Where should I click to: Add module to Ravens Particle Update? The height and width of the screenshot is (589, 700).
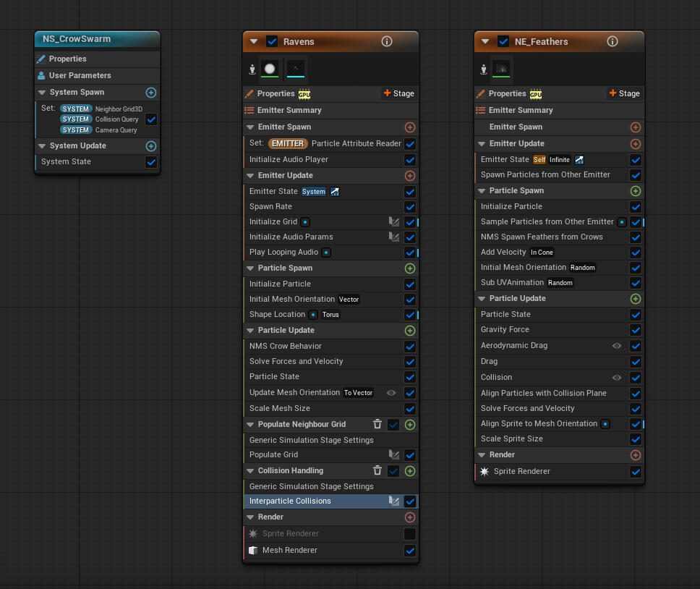tap(410, 330)
